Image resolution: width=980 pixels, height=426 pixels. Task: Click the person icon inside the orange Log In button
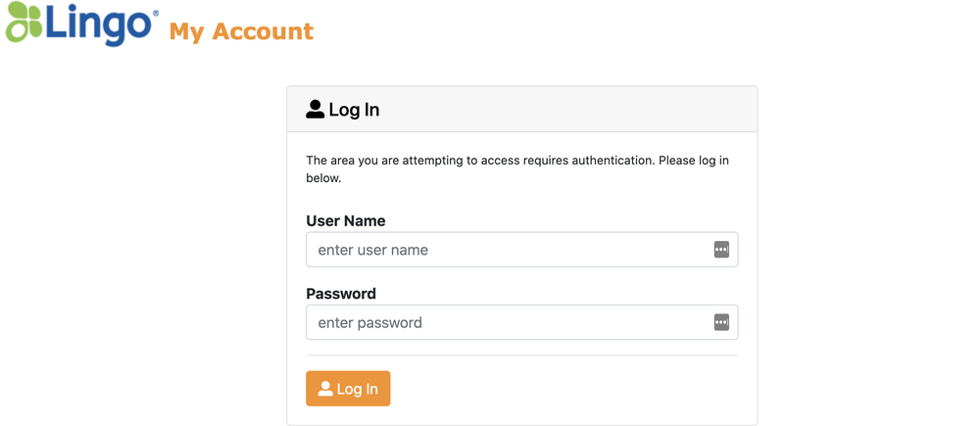tap(325, 389)
